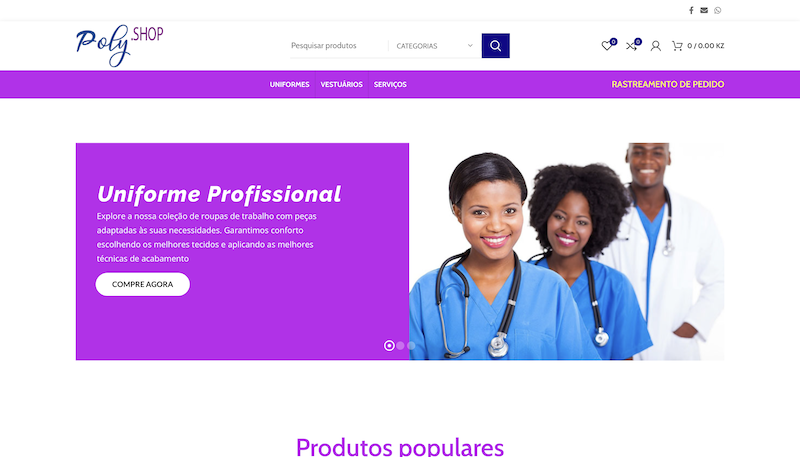This screenshot has width=800, height=457.
Task: Switch to the third slide dot
Action: [411, 346]
